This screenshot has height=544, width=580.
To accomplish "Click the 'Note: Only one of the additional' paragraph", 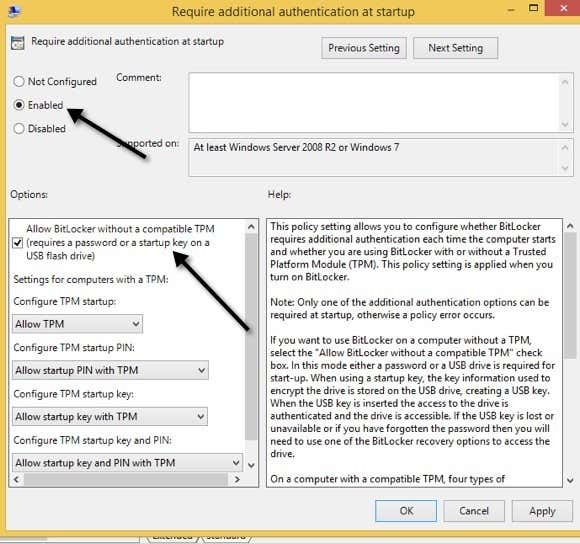I will [409, 308].
